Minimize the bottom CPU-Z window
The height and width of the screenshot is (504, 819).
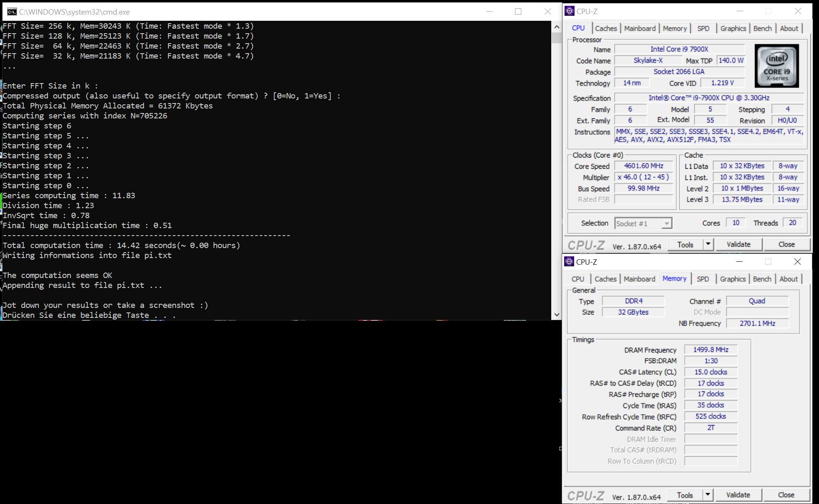[739, 262]
